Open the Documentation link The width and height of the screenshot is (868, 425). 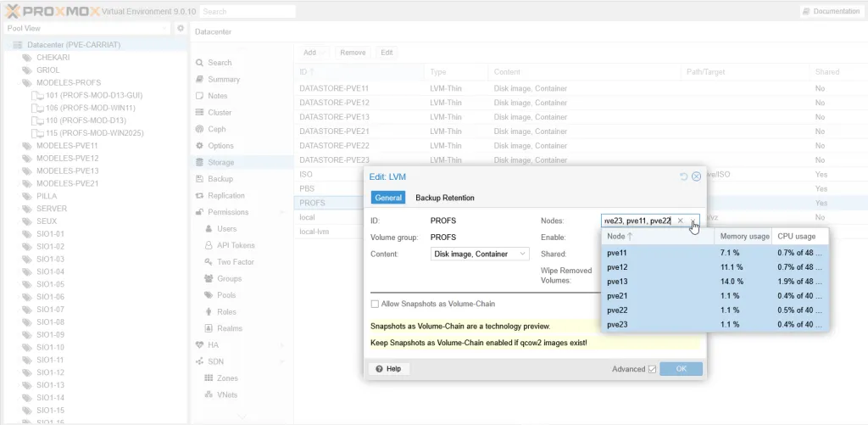click(x=831, y=11)
